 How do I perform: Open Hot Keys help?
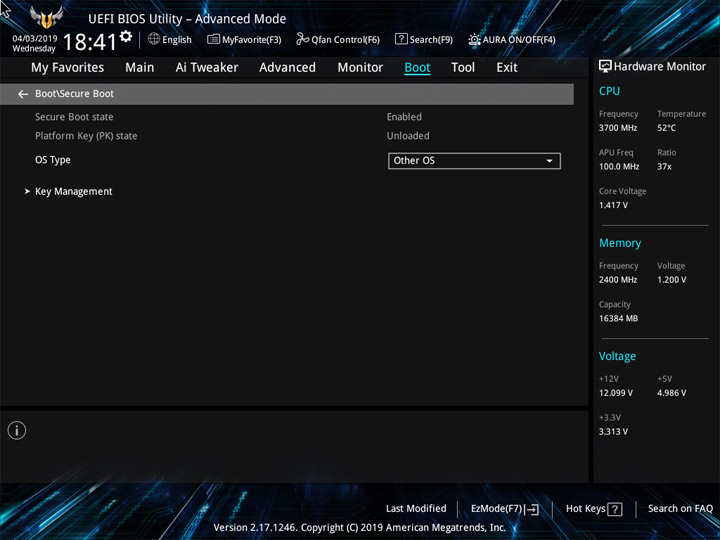594,509
